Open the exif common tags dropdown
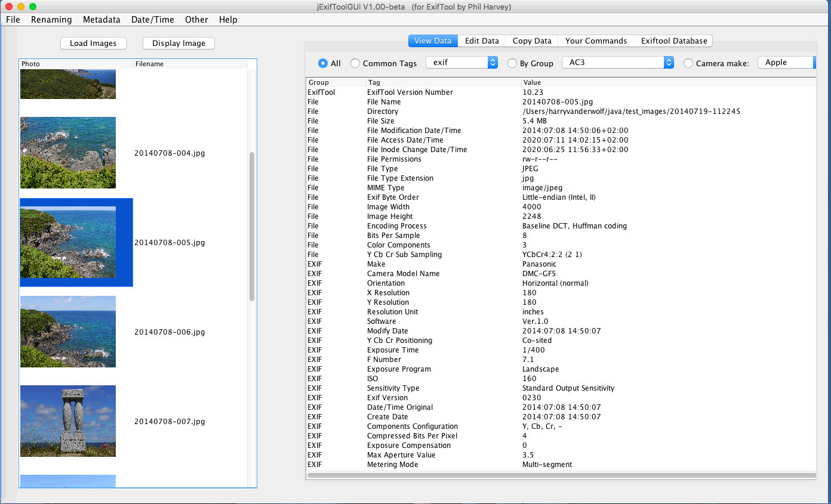 click(461, 62)
